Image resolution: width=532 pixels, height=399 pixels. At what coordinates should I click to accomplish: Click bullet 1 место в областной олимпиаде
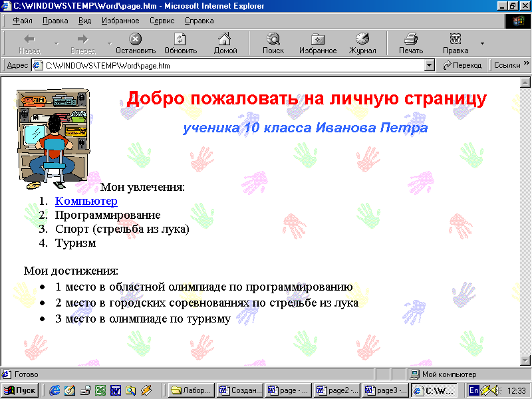[204, 287]
